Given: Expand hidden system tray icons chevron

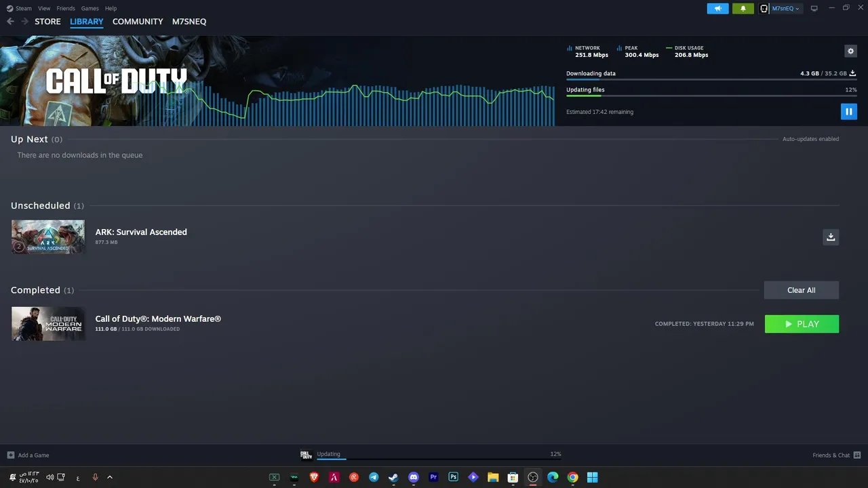Looking at the screenshot, I should pos(110,477).
